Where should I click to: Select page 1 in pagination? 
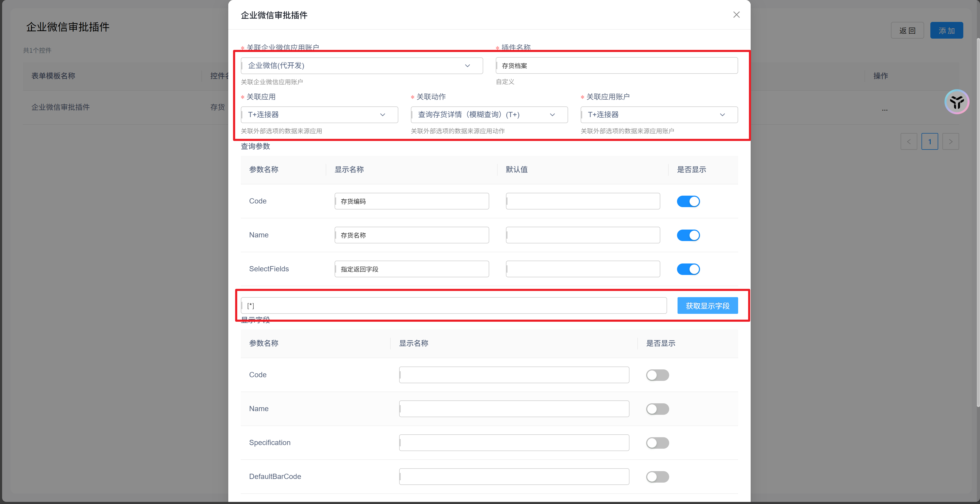(x=929, y=141)
